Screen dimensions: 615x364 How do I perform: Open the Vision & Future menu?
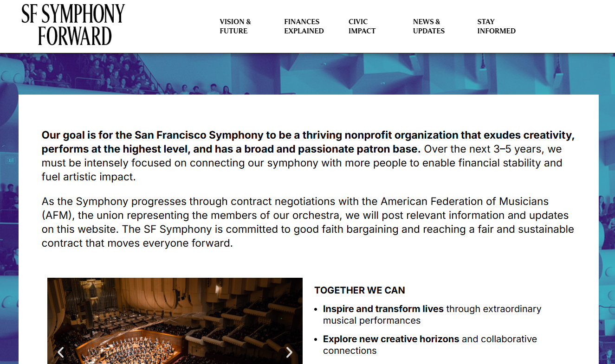point(235,26)
